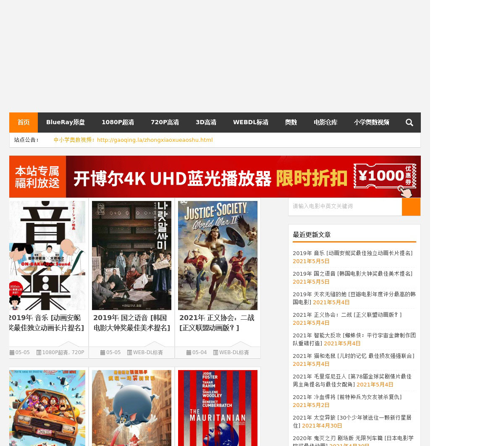Open sidebar article 2019年 音乐 动画安妮奖
Viewport: 504px width, 446px height.
pos(352,253)
